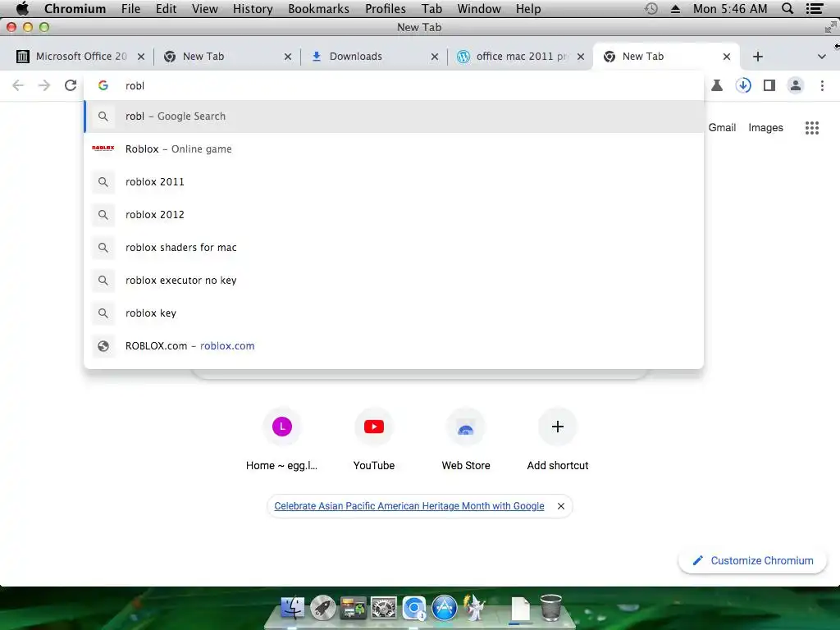Open the Trash in the dock
Image resolution: width=840 pixels, height=630 pixels.
point(550,608)
